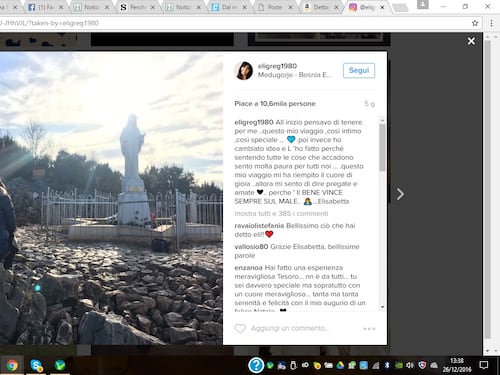Screen dimensions: 500x375
Task: Go to next post with right arrow
Action: [x=400, y=194]
